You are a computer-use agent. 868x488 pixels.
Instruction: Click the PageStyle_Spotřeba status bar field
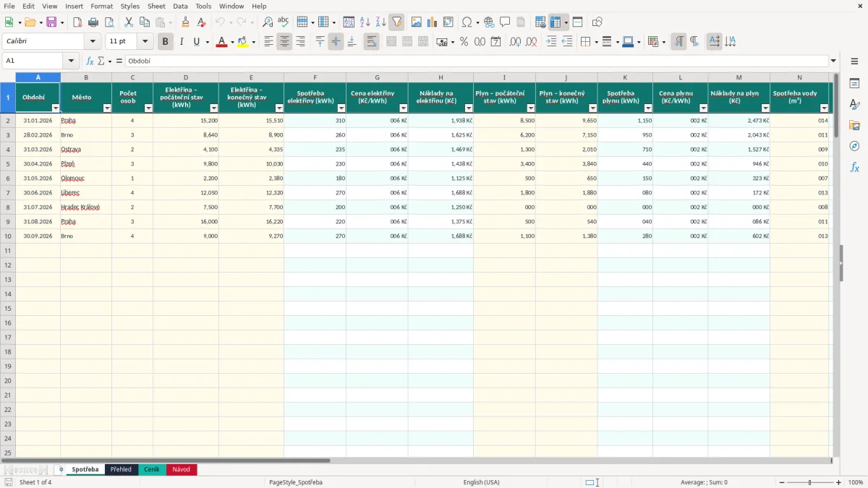tap(296, 482)
